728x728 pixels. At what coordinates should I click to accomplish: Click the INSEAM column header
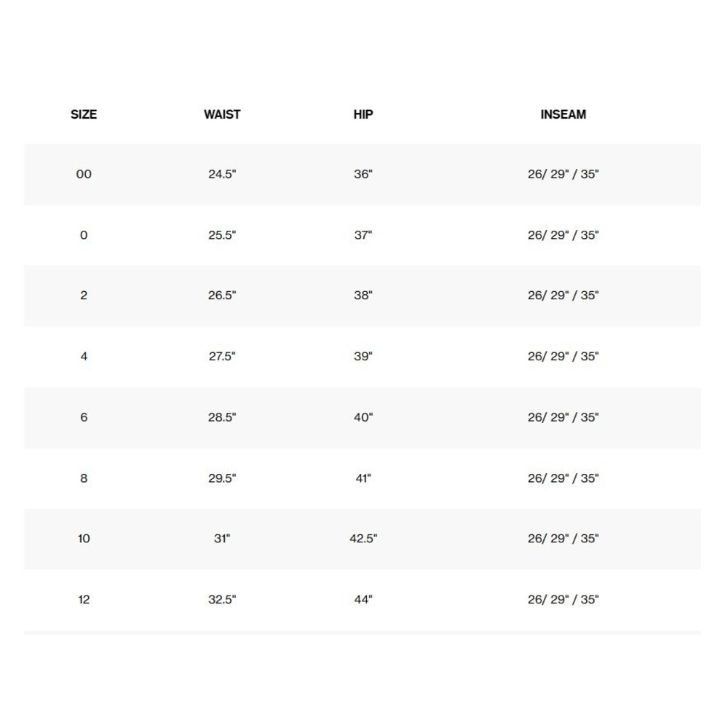(563, 114)
